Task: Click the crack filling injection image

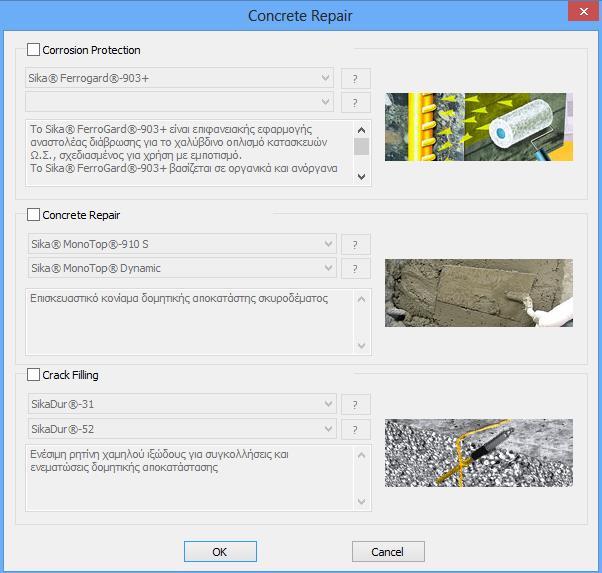Action: coord(479,453)
